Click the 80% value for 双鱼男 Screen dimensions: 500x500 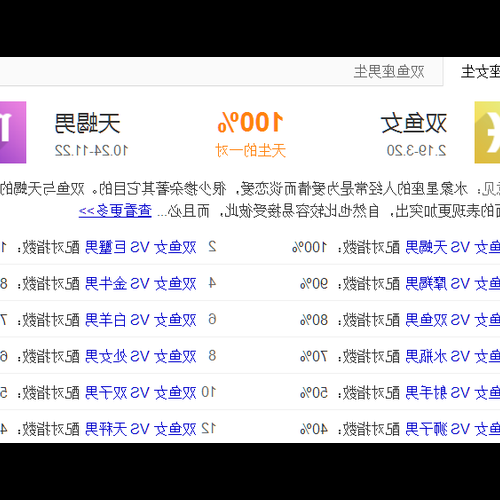[x=314, y=320]
